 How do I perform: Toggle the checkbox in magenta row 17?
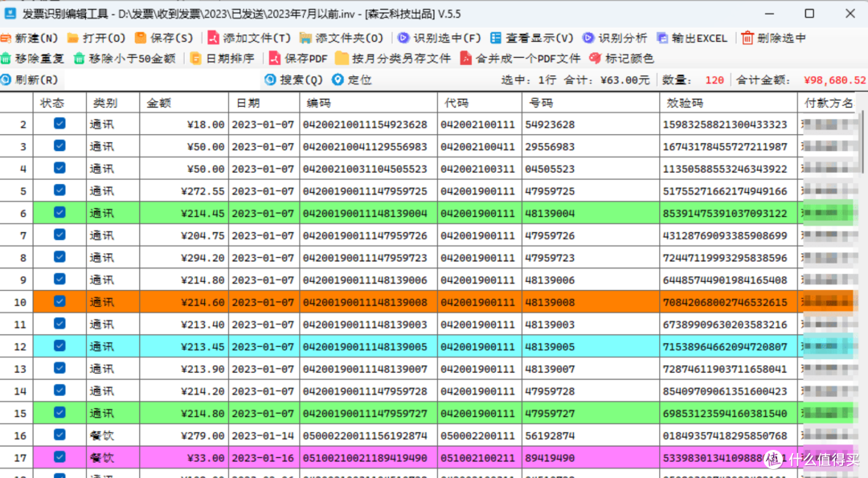pos(59,457)
